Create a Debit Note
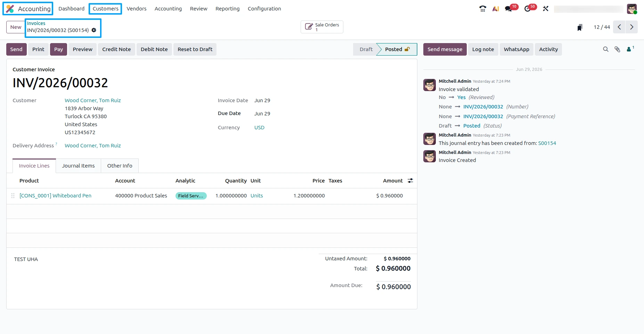 tap(154, 49)
